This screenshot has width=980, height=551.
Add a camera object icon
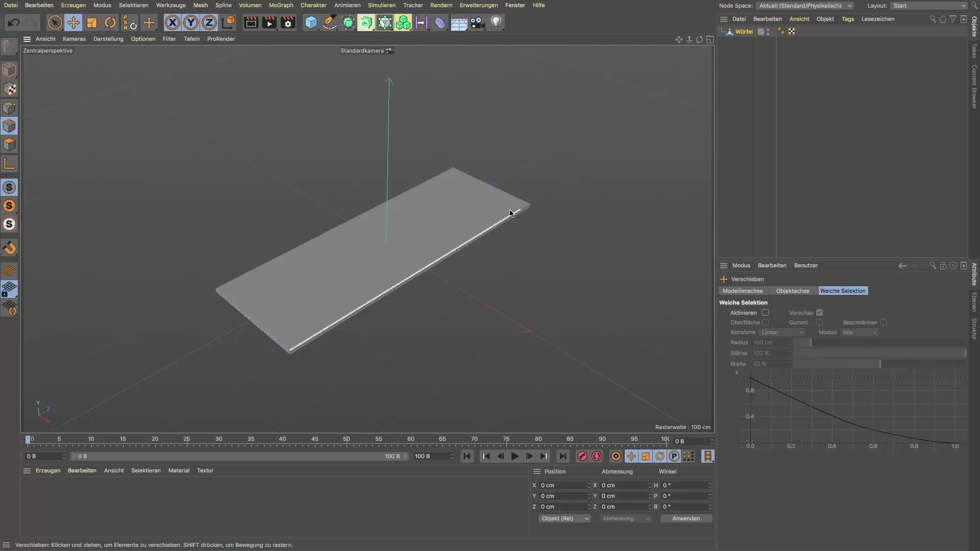tap(477, 22)
